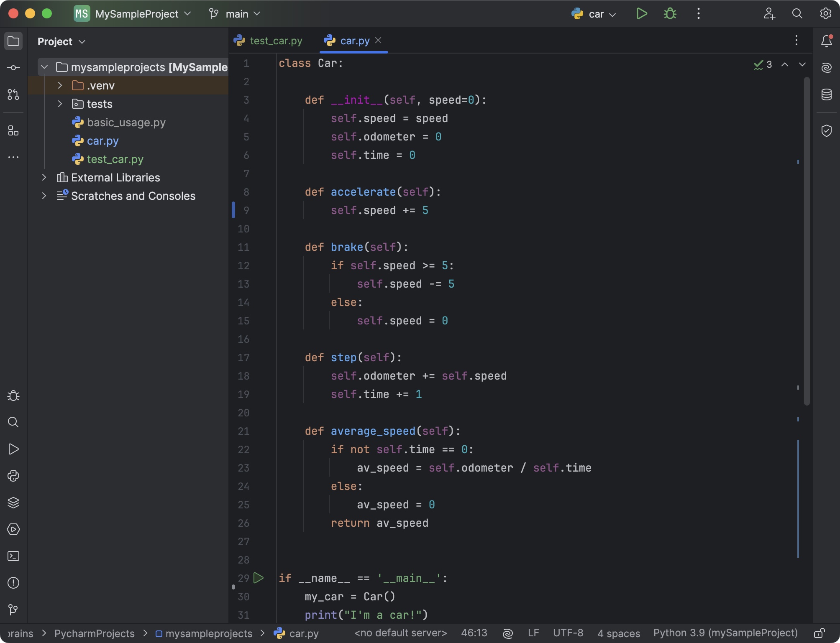This screenshot has width=840, height=643.
Task: Open the Python 3.9 interpreter selector in status bar
Action: pyautogui.click(x=726, y=633)
